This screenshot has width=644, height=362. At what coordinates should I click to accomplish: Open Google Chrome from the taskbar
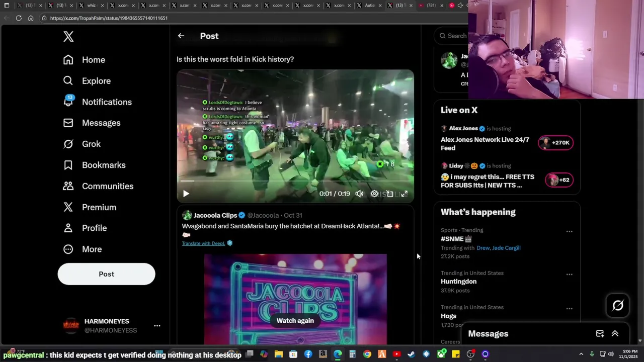[367, 354]
